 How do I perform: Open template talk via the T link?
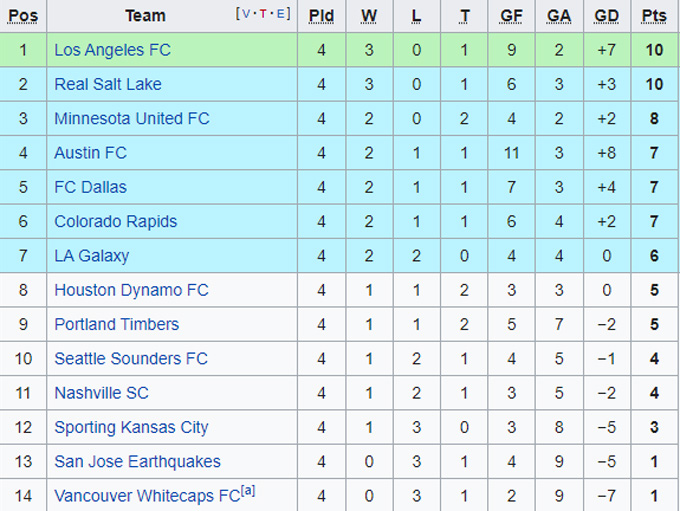pos(264,14)
